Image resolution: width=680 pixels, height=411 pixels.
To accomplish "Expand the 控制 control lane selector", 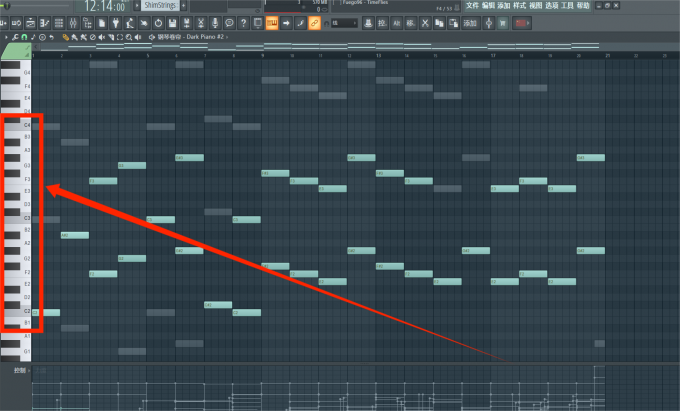I will point(21,370).
